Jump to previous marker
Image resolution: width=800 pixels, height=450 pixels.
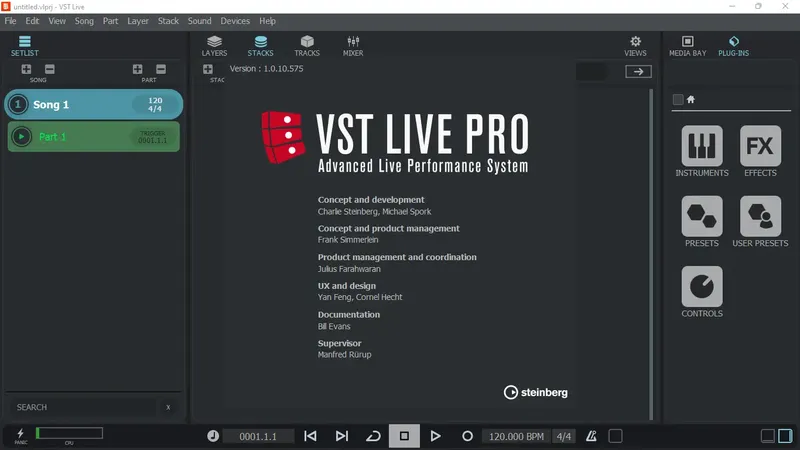310,436
